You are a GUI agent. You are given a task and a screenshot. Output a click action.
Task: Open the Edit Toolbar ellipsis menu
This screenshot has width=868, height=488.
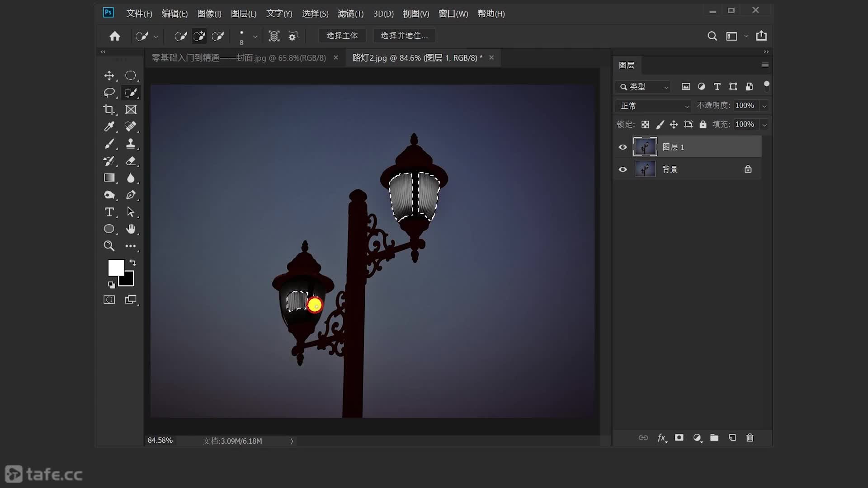click(x=131, y=246)
